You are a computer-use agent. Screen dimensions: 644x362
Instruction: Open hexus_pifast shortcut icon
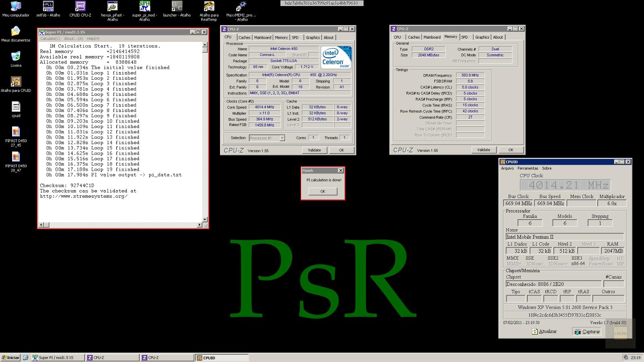[113, 6]
